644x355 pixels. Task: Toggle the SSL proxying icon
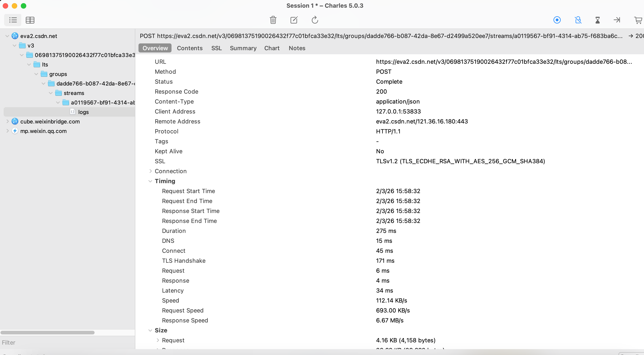[578, 20]
